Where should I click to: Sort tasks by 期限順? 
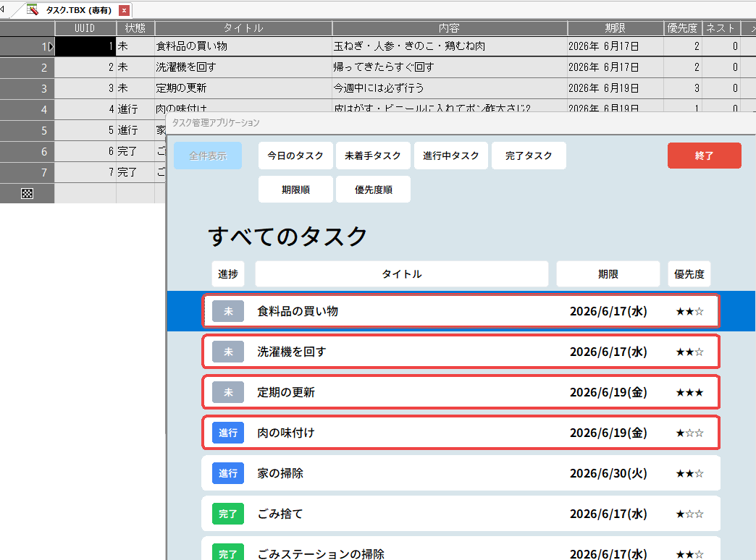[295, 190]
